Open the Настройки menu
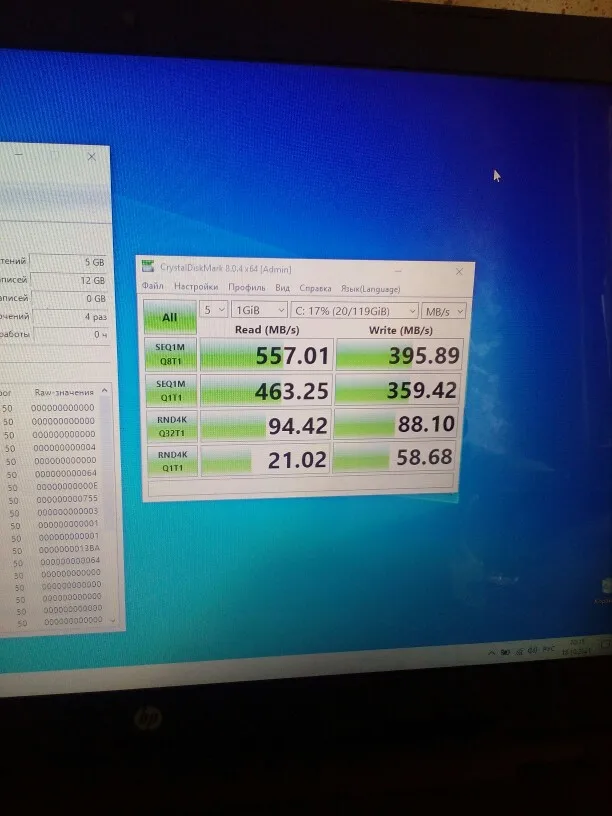 196,286
